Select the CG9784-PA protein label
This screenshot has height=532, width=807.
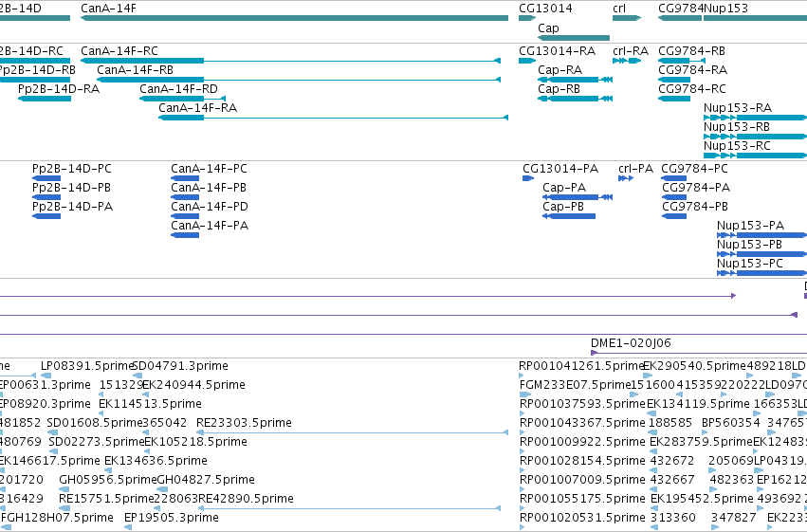pyautogui.click(x=696, y=188)
